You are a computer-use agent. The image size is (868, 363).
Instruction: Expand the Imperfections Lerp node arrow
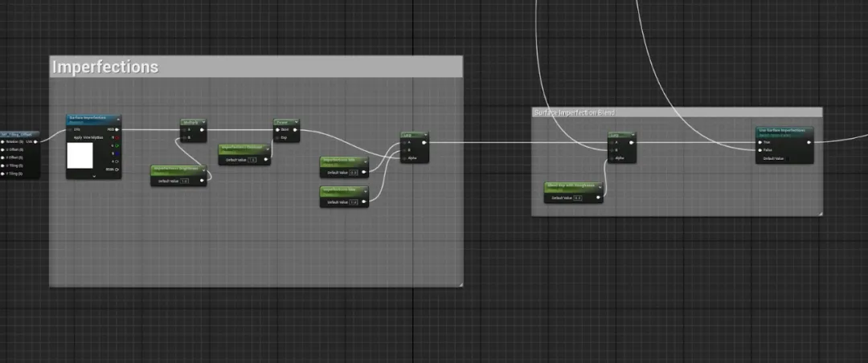[426, 134]
